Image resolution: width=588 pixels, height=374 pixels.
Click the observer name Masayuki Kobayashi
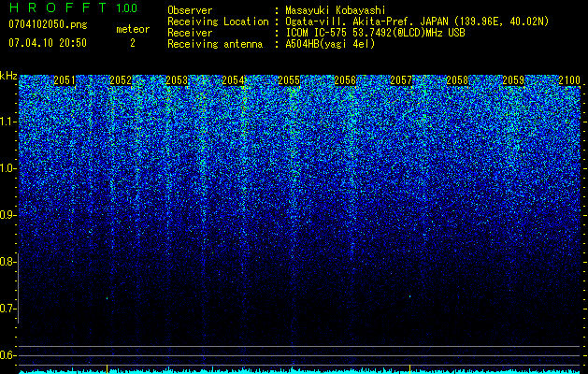(x=336, y=10)
